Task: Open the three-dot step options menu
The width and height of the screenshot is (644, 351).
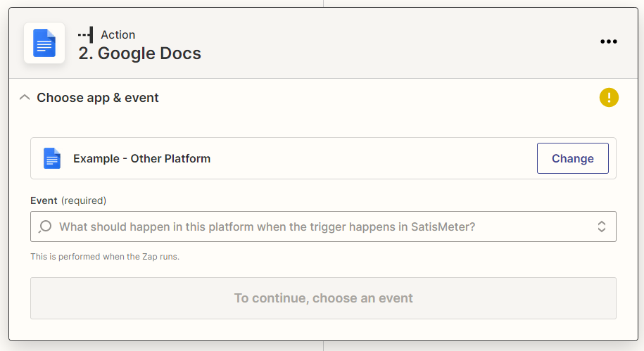Action: click(x=608, y=42)
